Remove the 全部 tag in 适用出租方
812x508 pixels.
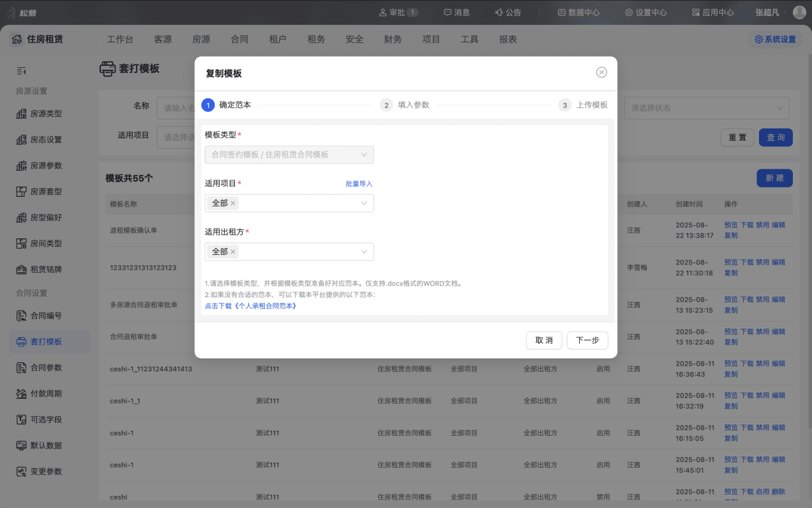click(x=233, y=252)
